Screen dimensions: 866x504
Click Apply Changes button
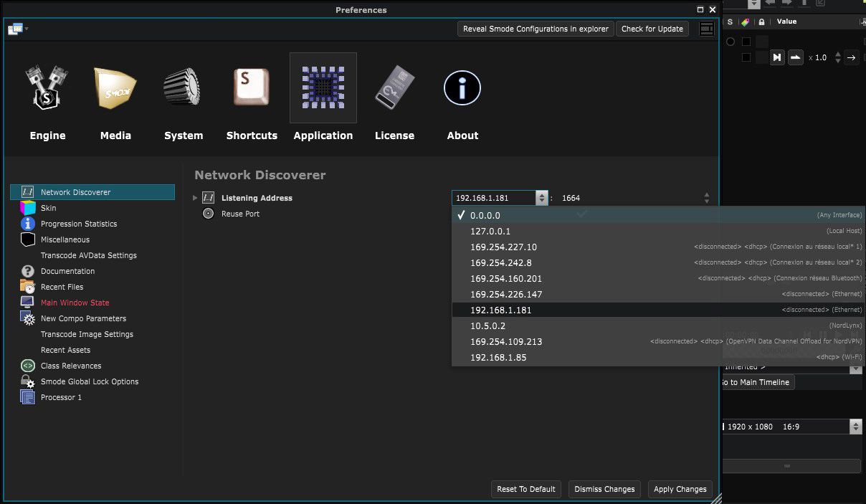click(680, 489)
